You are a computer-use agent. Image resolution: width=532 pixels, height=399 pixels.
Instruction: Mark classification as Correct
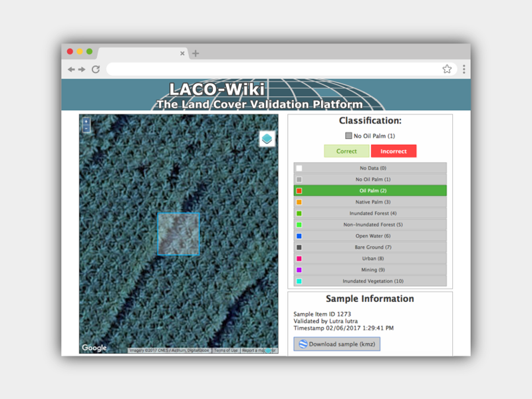[346, 152]
